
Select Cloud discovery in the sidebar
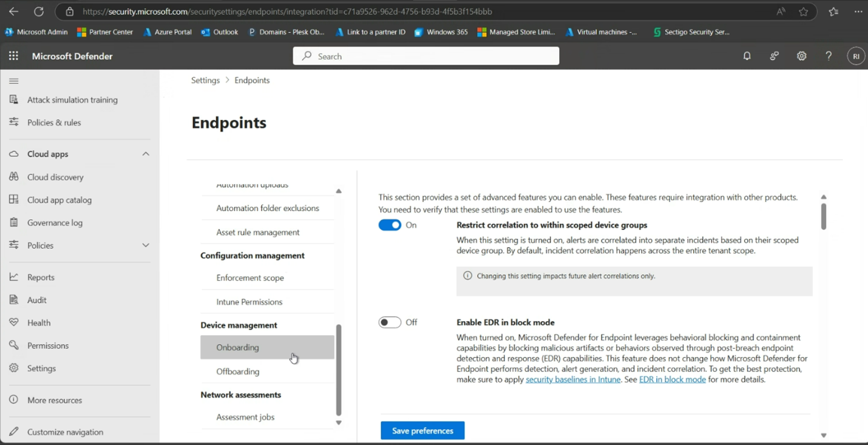56,177
